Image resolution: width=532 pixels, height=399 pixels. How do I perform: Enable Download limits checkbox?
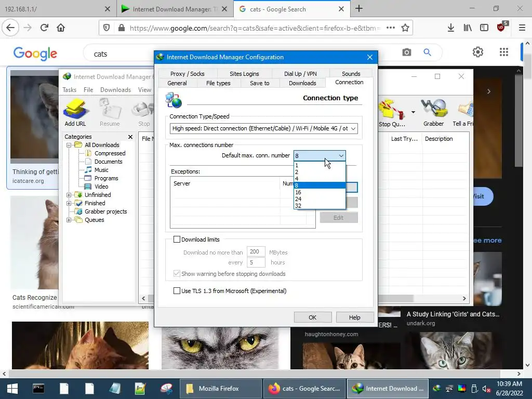(x=177, y=240)
